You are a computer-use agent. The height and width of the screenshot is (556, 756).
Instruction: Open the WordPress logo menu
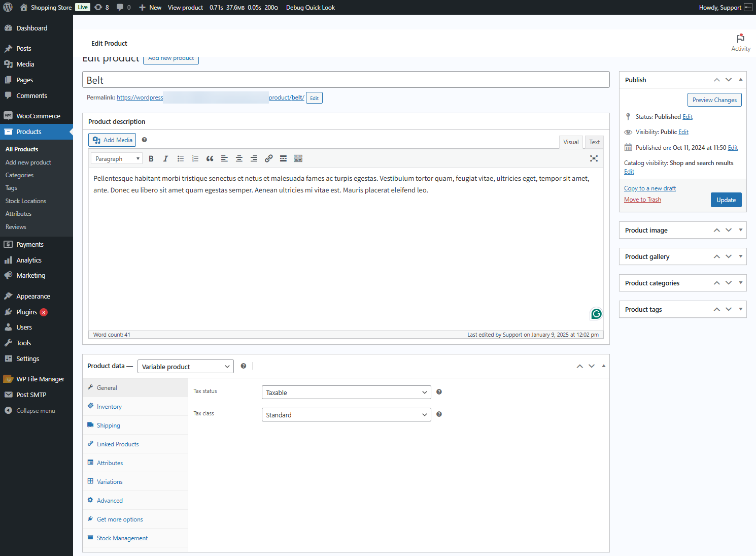(x=8, y=7)
